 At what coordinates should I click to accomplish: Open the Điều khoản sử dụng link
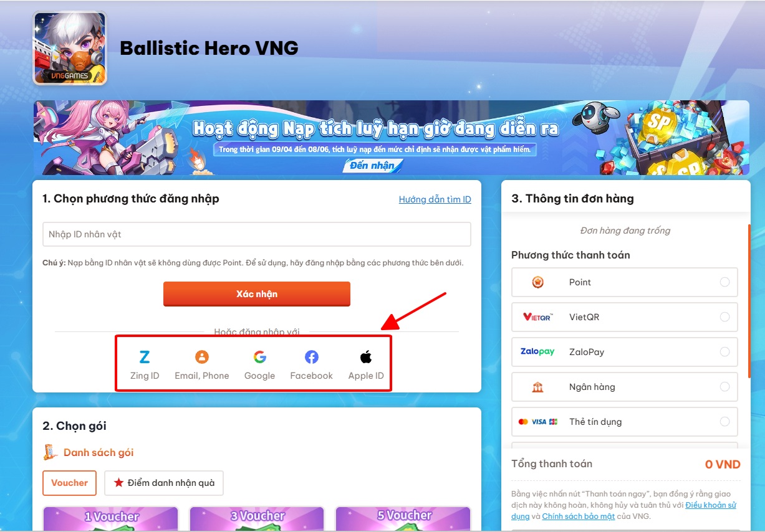623,510
